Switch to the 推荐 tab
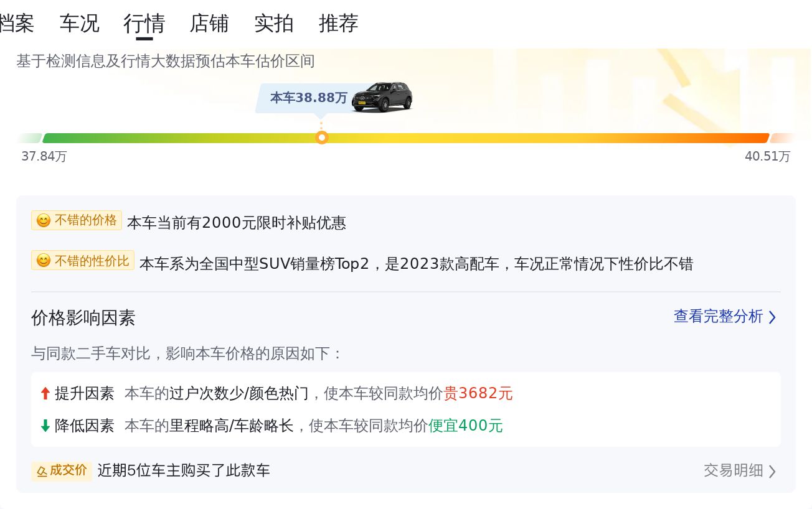This screenshot has height=509, width=812. point(339,24)
